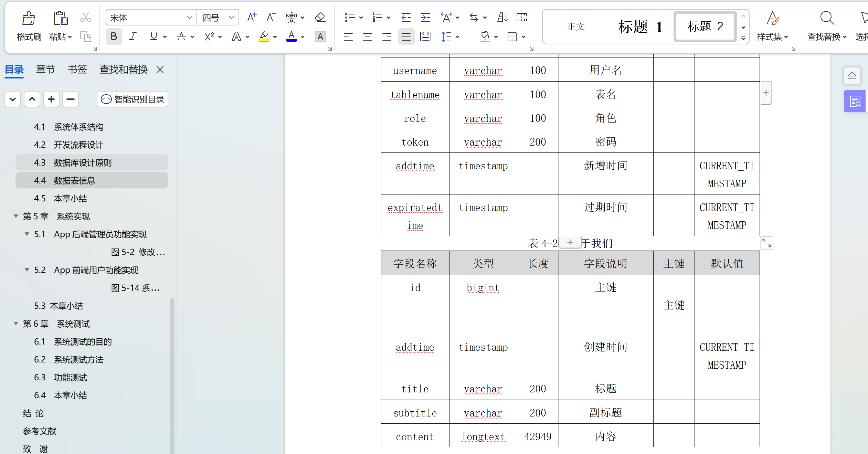Apply blue font color swatch
Viewport: 868px width, 454px height.
[x=291, y=37]
